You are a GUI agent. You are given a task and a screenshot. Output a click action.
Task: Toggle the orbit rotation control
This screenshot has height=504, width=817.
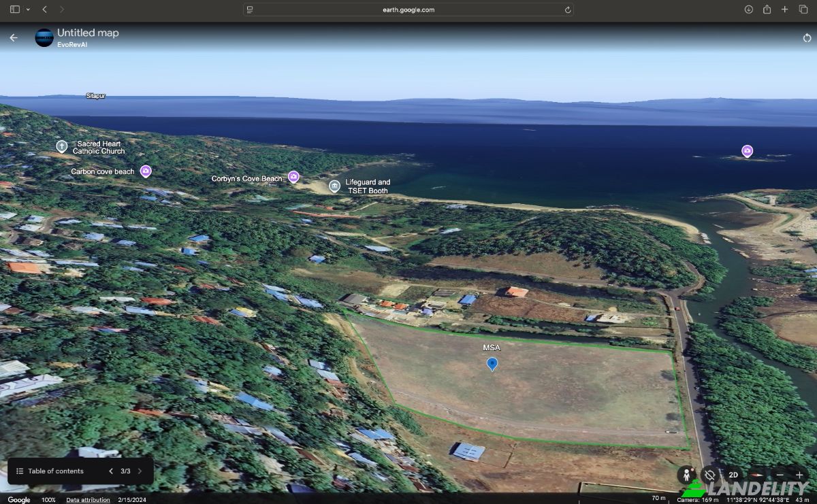(709, 475)
